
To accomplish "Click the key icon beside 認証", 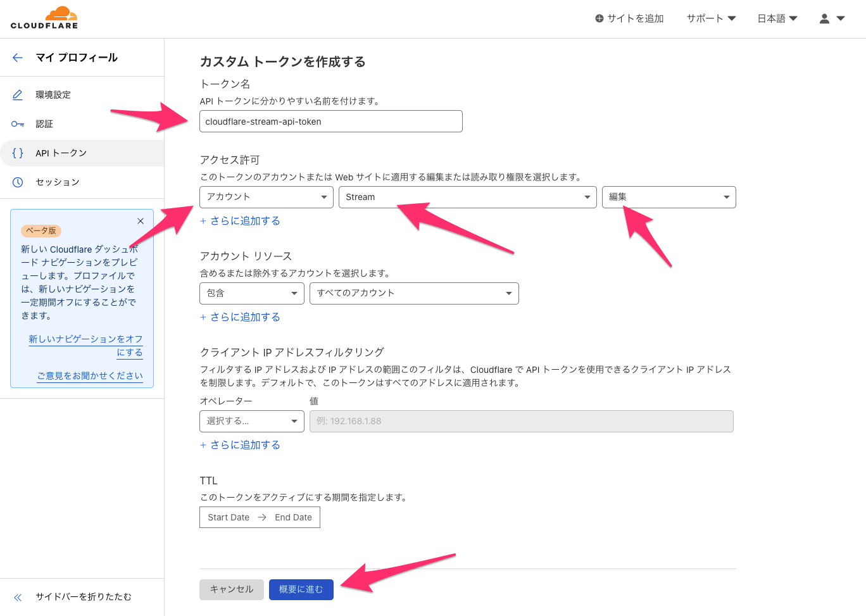I will pyautogui.click(x=17, y=123).
